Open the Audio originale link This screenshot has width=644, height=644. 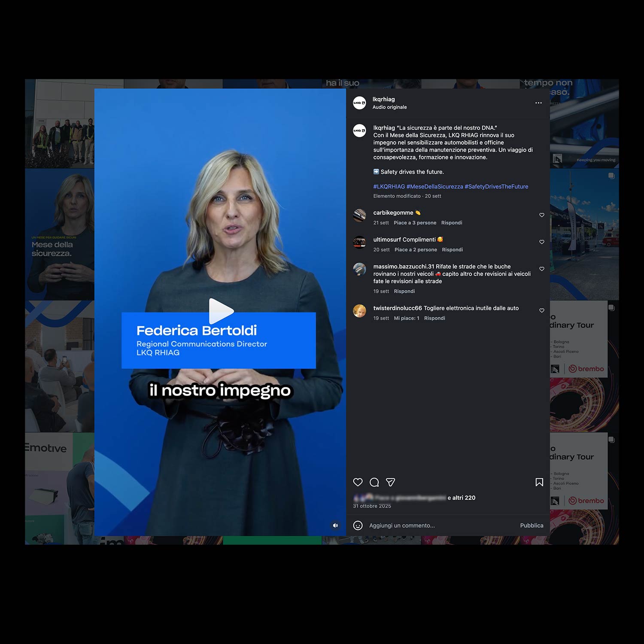click(x=390, y=107)
